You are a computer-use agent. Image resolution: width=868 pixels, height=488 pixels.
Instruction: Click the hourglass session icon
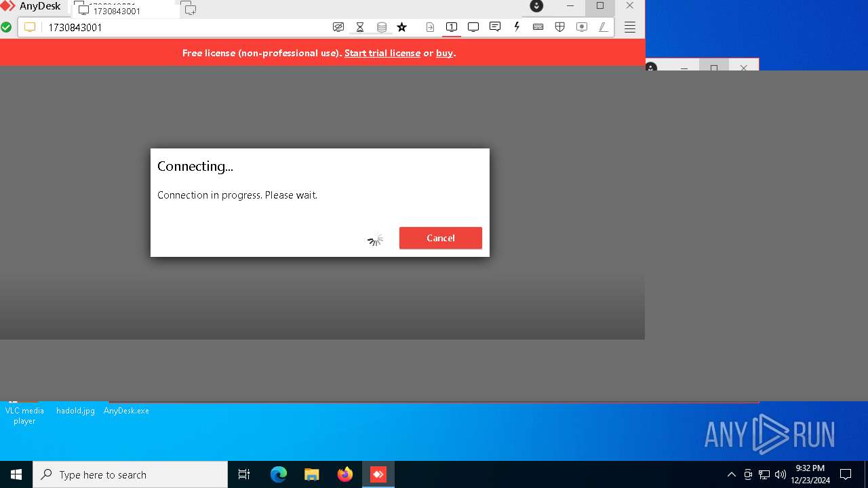[x=360, y=28]
